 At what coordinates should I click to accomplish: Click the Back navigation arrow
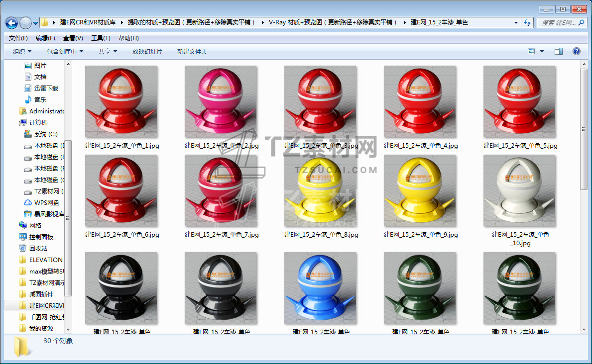(x=12, y=23)
